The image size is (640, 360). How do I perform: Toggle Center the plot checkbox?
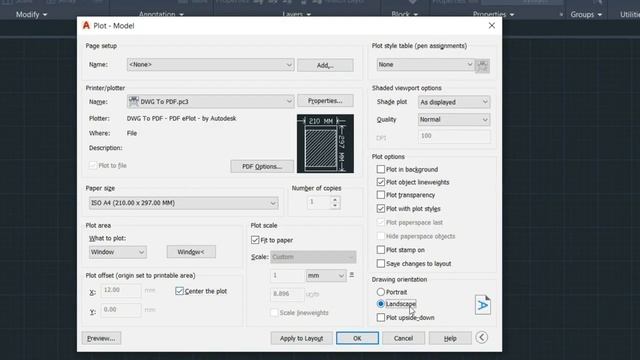pos(179,291)
